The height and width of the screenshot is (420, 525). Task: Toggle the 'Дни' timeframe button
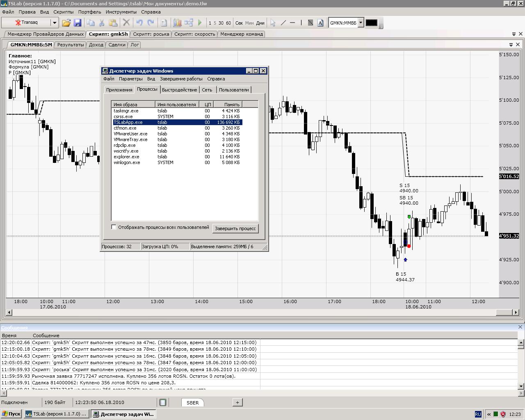260,23
